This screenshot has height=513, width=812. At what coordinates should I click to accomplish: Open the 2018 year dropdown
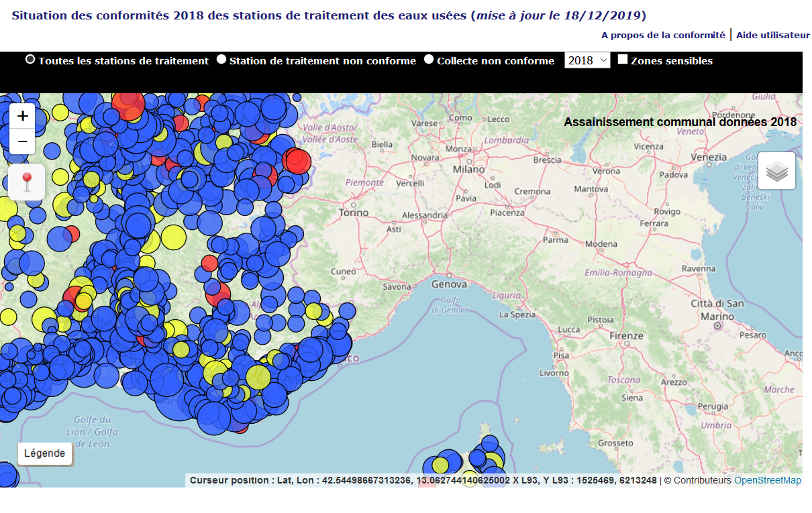[587, 60]
